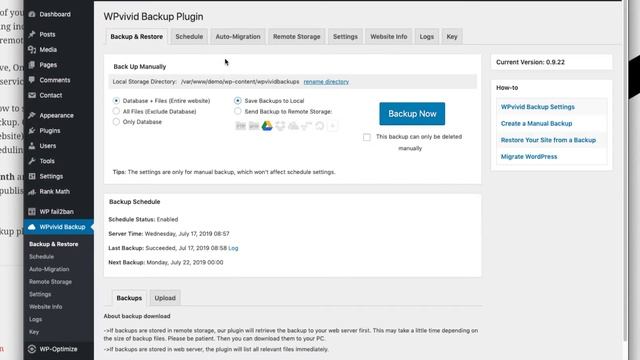Open Website Info in sidebar submenu

(45, 307)
